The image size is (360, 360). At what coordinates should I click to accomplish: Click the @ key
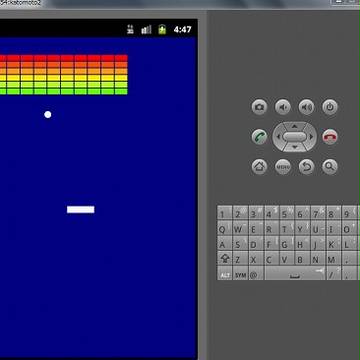[256, 274]
